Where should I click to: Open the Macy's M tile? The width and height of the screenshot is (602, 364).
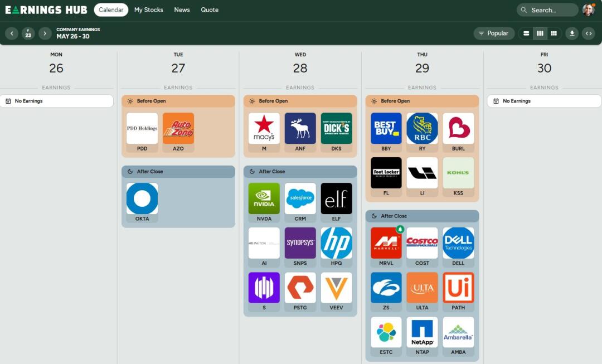pos(264,133)
